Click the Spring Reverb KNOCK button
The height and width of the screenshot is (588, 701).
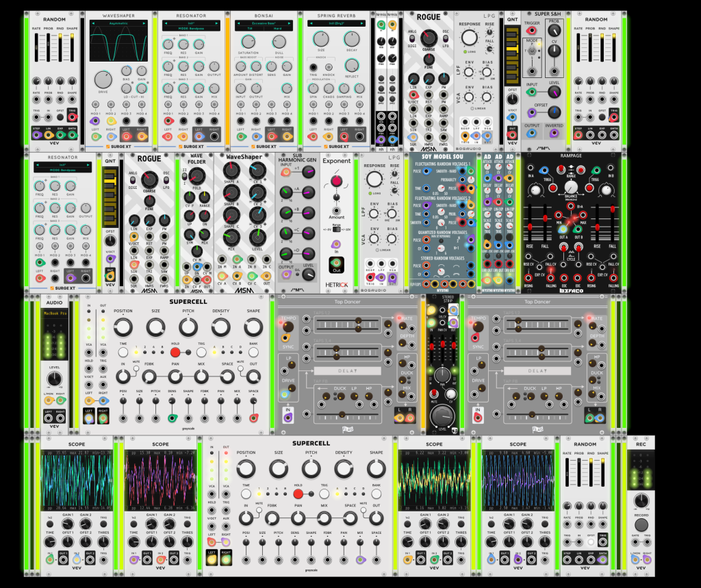point(329,68)
